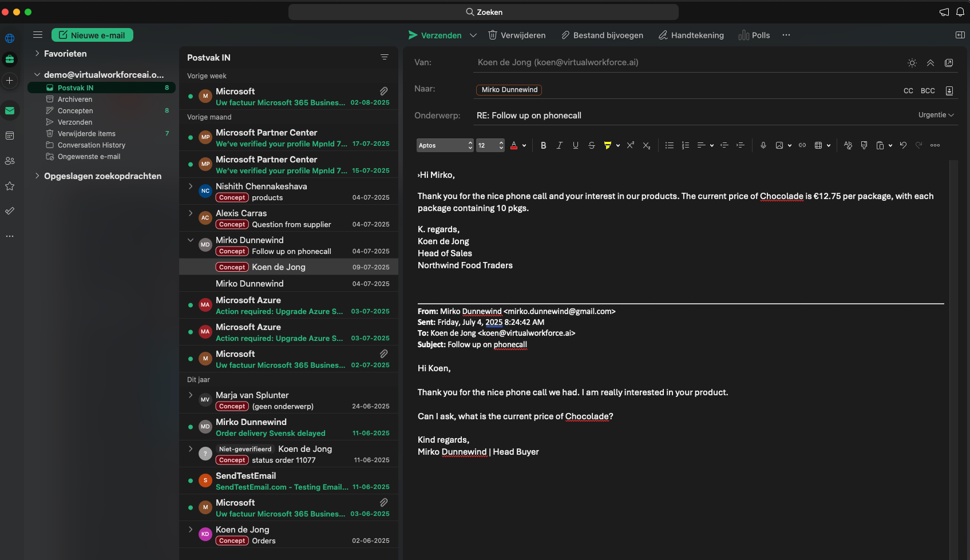Create a numbered list
The image size is (970, 560).
(x=686, y=145)
